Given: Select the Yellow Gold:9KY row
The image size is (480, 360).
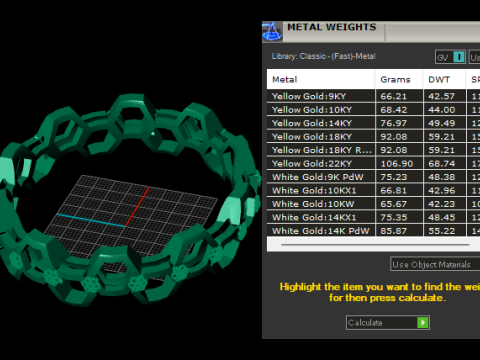Looking at the screenshot, I should click(373, 96).
